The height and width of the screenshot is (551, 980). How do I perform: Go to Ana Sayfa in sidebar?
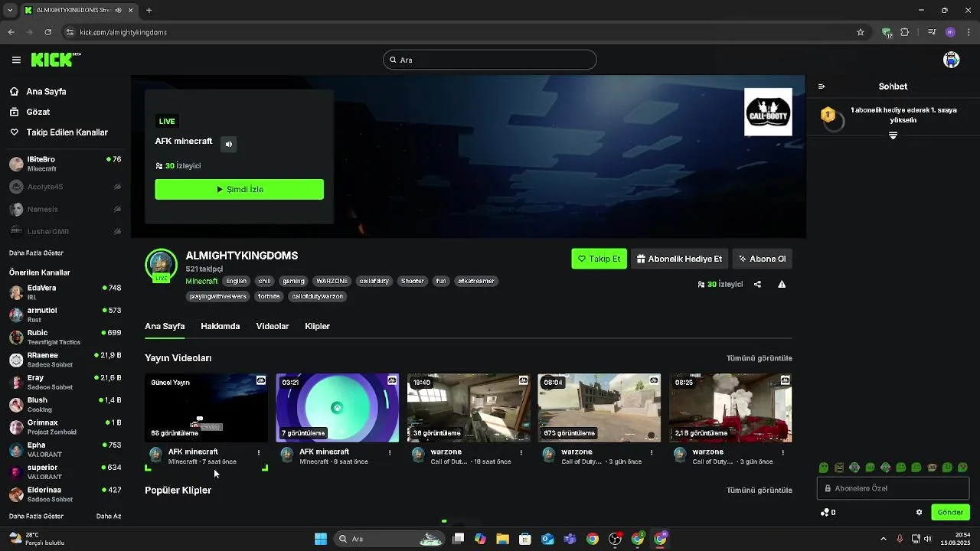tap(47, 91)
